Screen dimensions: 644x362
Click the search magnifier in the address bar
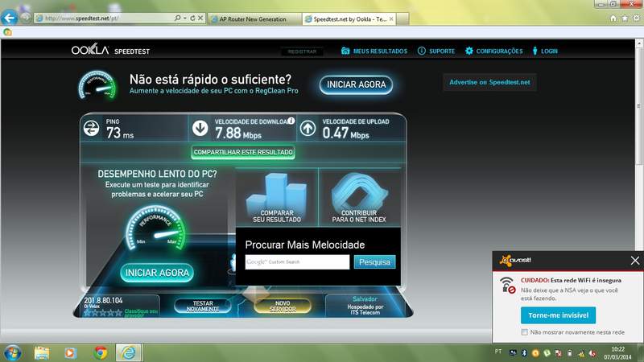tap(177, 18)
